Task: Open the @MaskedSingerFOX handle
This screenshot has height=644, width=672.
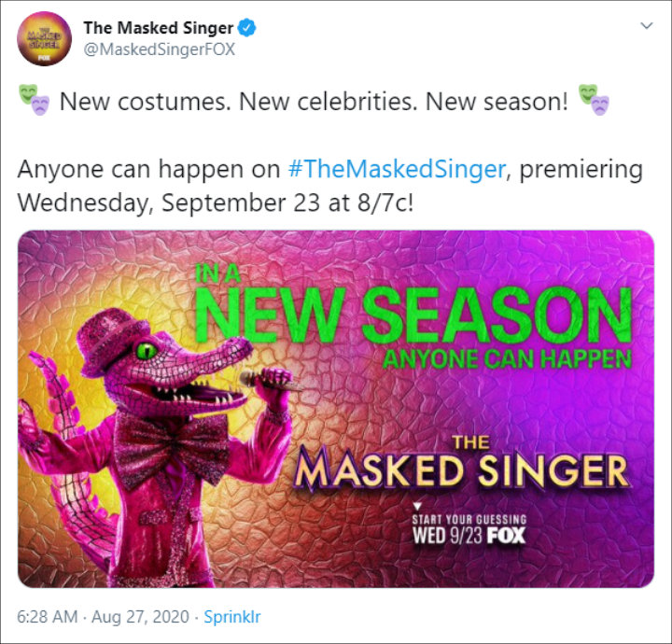Action: 160,49
